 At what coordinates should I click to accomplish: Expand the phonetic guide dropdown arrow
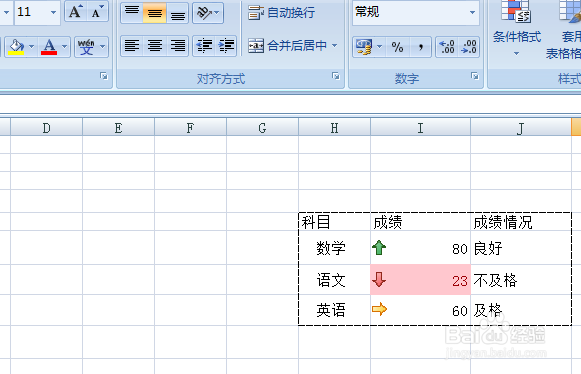pyautogui.click(x=103, y=47)
